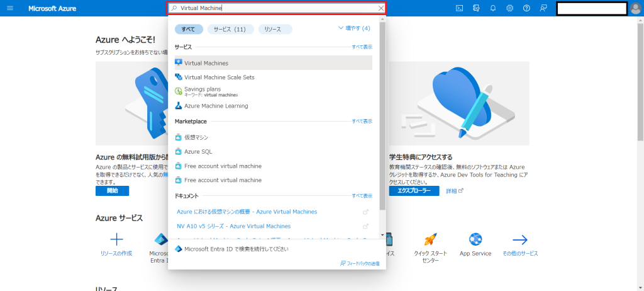The image size is (644, 291).
Task: Click the Microsoft Azure home title
Action: (52, 8)
